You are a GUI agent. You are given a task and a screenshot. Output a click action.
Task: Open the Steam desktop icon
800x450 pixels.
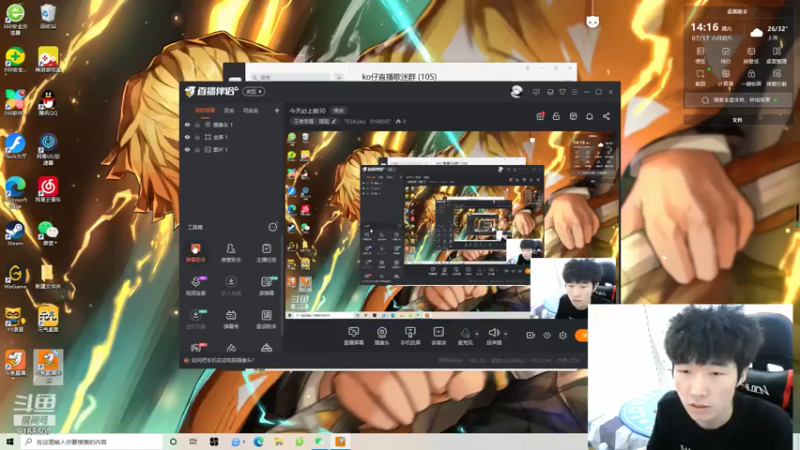click(15, 234)
